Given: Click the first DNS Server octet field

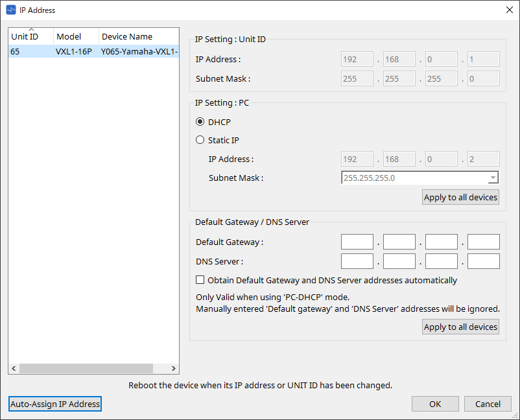Looking at the screenshot, I should (x=357, y=261).
